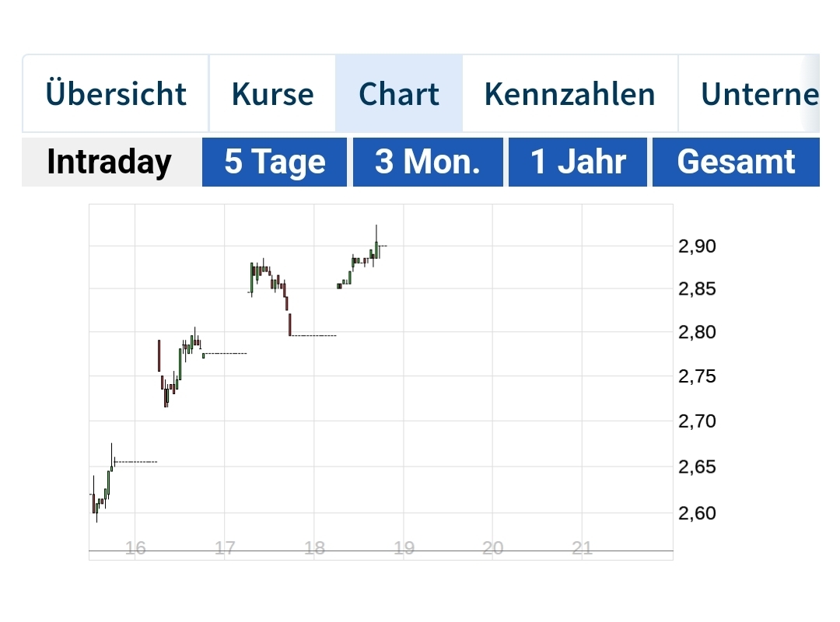Open the partially visible Unterne… tab
The width and height of the screenshot is (840, 622).
click(x=758, y=94)
